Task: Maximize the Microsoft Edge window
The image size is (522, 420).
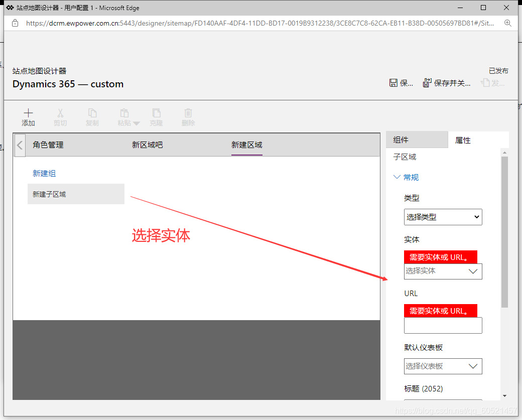Action: click(x=483, y=8)
